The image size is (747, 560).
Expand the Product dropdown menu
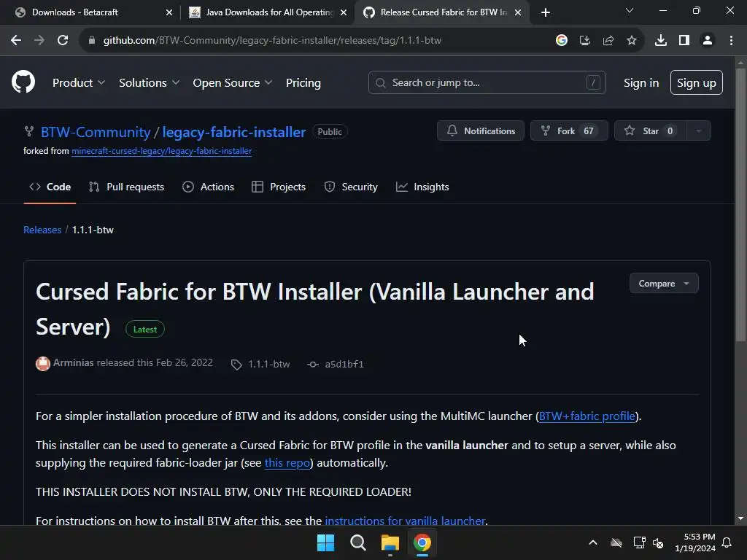coord(79,83)
